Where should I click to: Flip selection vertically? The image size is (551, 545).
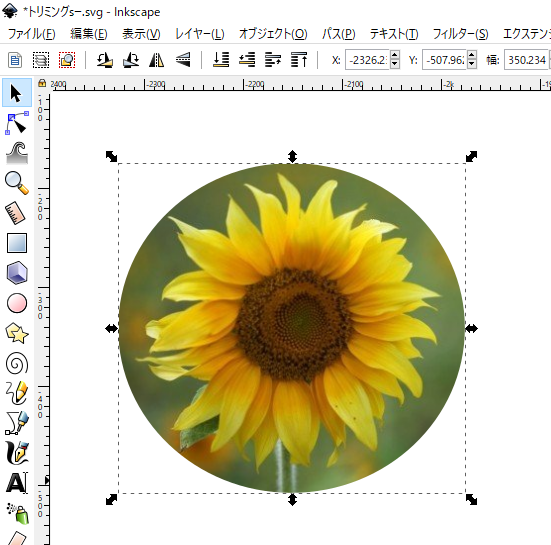[183, 60]
